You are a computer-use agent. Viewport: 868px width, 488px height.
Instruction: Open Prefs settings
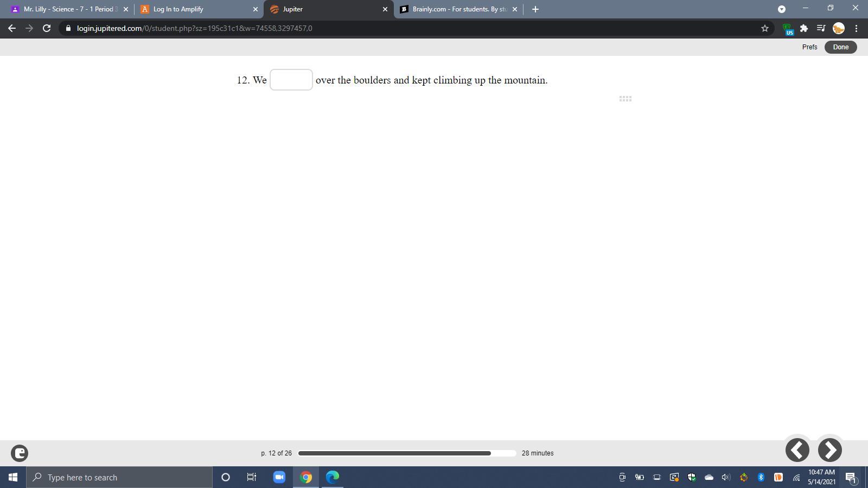coord(809,47)
